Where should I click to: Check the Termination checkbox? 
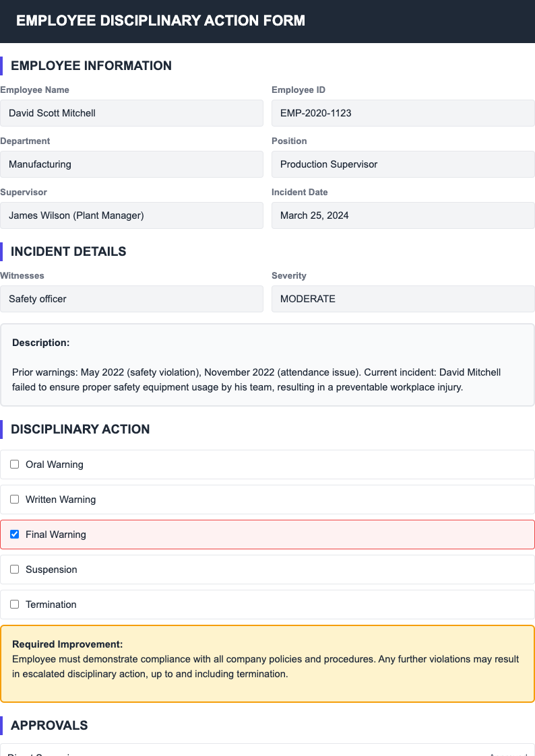coord(14,604)
